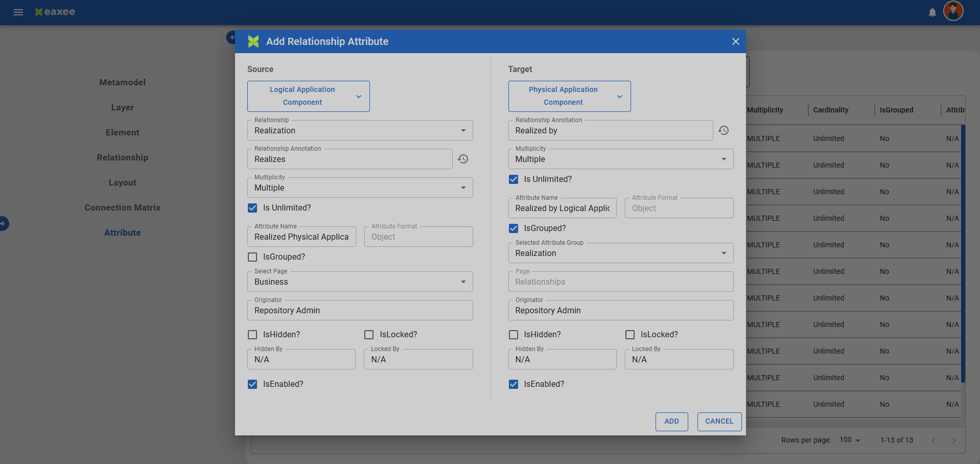The width and height of the screenshot is (980, 464).
Task: Click the blue arrow button at left screen edge
Action: pyautogui.click(x=3, y=223)
